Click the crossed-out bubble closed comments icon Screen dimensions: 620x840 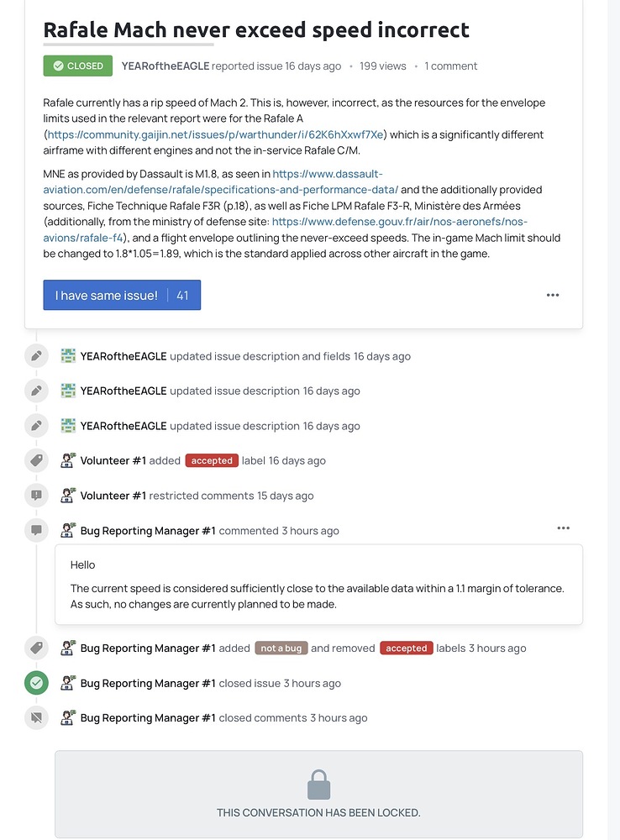coord(36,718)
